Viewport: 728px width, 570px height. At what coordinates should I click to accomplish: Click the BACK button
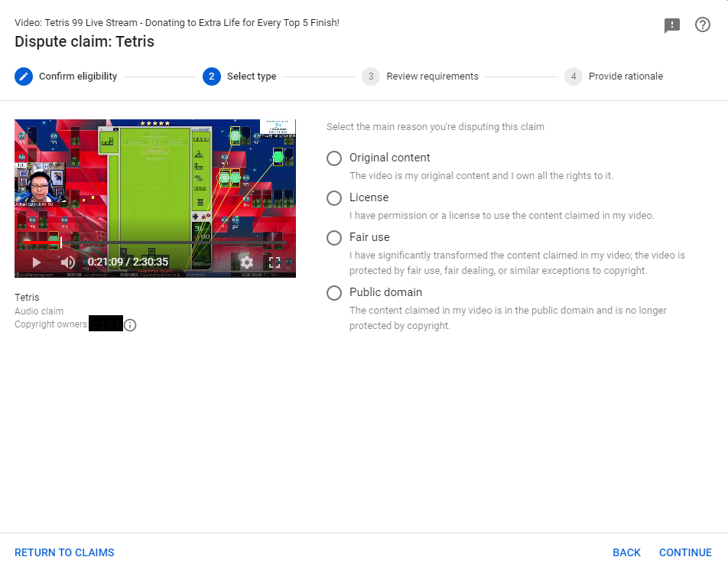[627, 552]
